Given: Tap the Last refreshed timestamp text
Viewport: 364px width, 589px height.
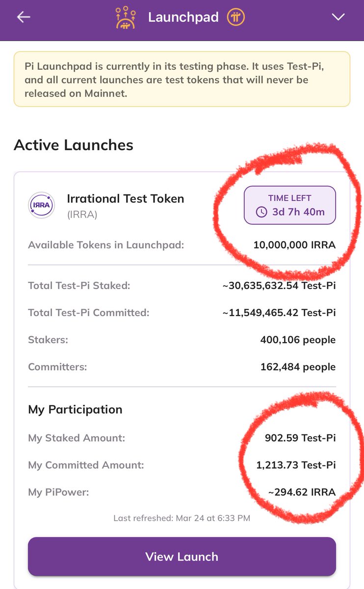Looking at the screenshot, I should 182,518.
